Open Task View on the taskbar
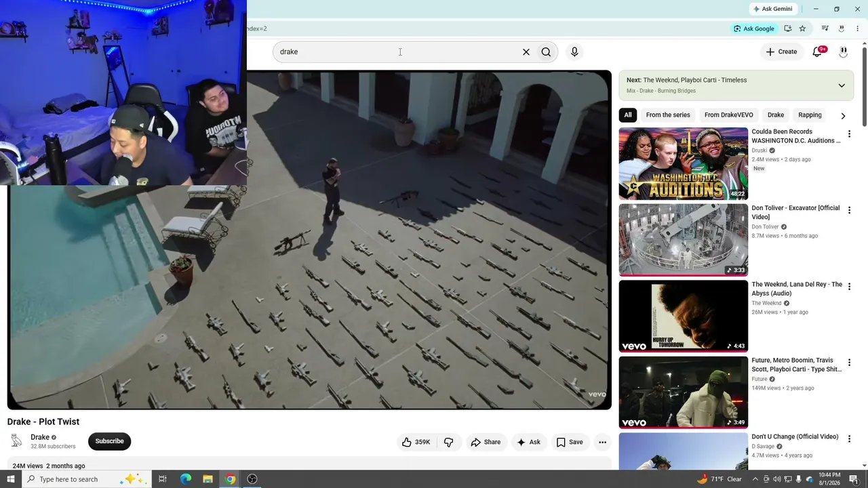The height and width of the screenshot is (488, 868). click(x=163, y=479)
